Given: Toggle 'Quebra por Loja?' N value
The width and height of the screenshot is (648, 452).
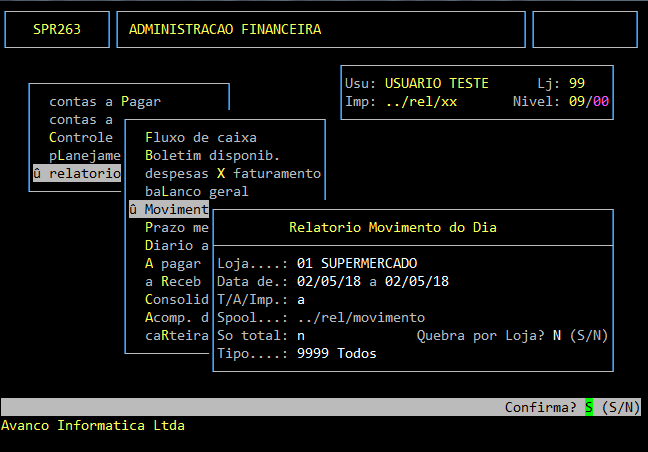Looking at the screenshot, I should click(557, 335).
